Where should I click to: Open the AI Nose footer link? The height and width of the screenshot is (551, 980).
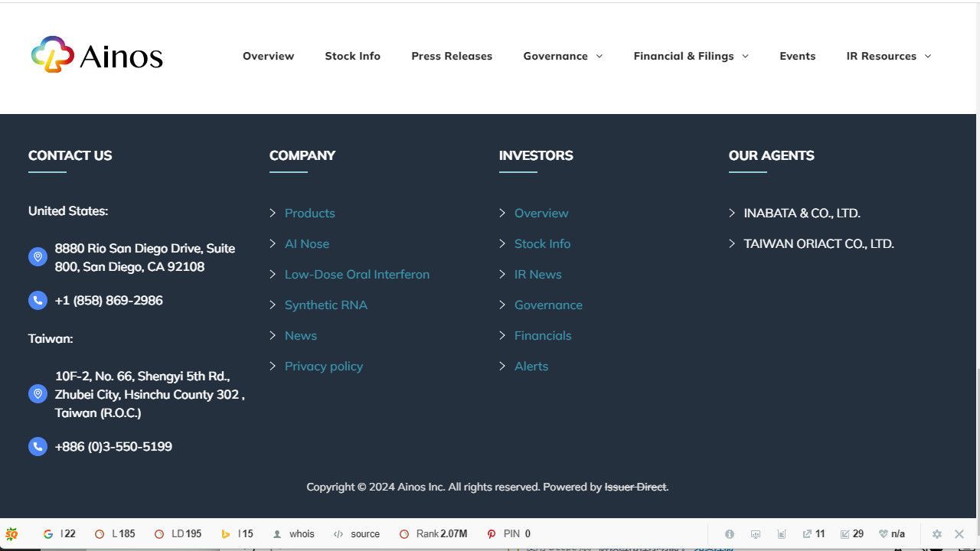pos(307,243)
